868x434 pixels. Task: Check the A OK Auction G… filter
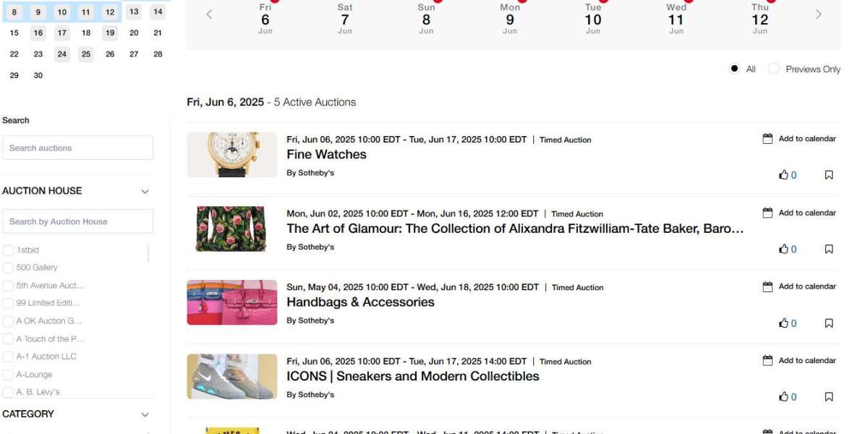pos(8,321)
